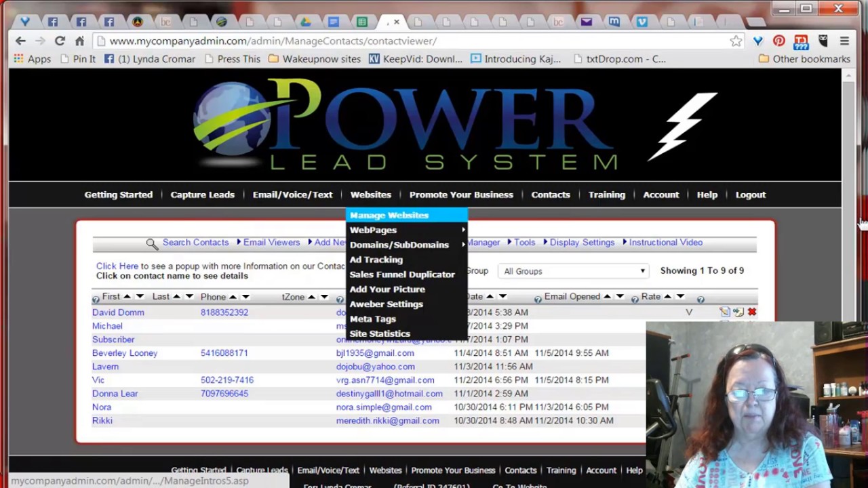This screenshot has width=868, height=488.
Task: Open the Beverley Looney contact
Action: (125, 353)
